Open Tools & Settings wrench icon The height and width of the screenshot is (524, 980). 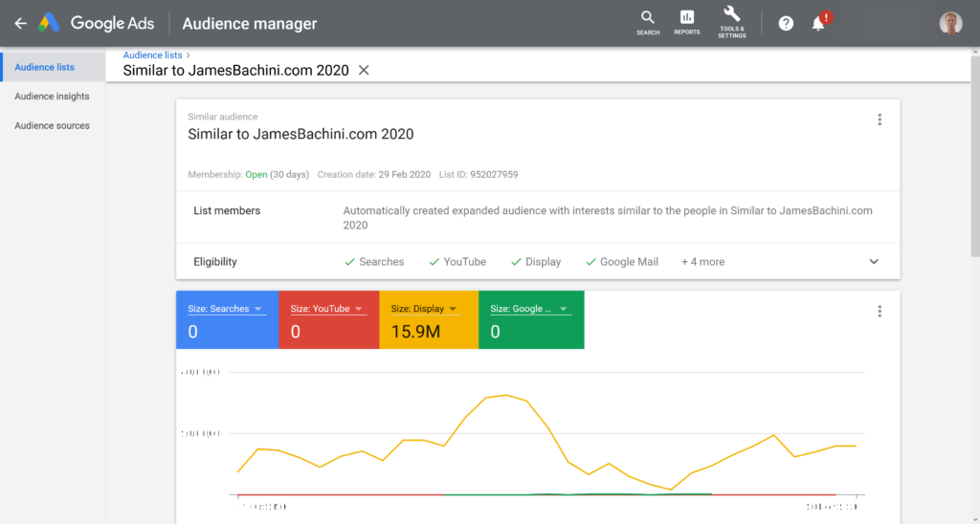coord(732,23)
